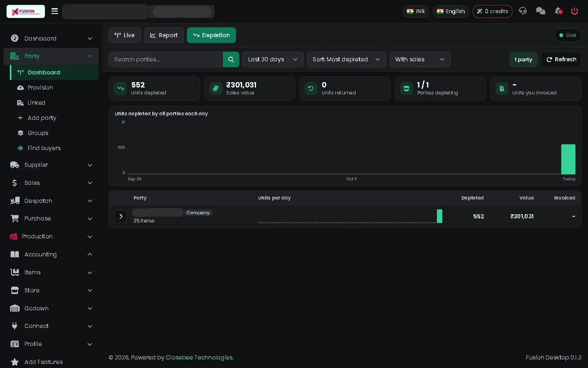The height and width of the screenshot is (368, 588).
Task: Open the Closebee Technologies link
Action: 200,357
